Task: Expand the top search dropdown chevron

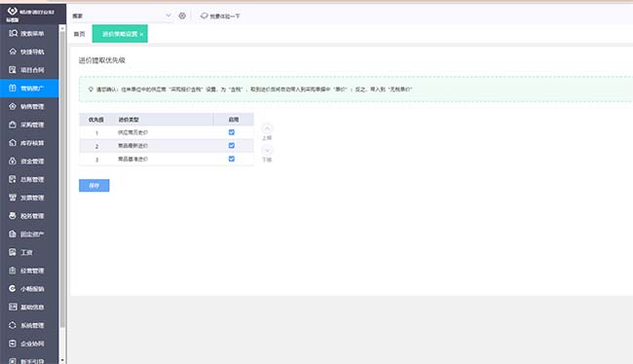Action: [168, 16]
